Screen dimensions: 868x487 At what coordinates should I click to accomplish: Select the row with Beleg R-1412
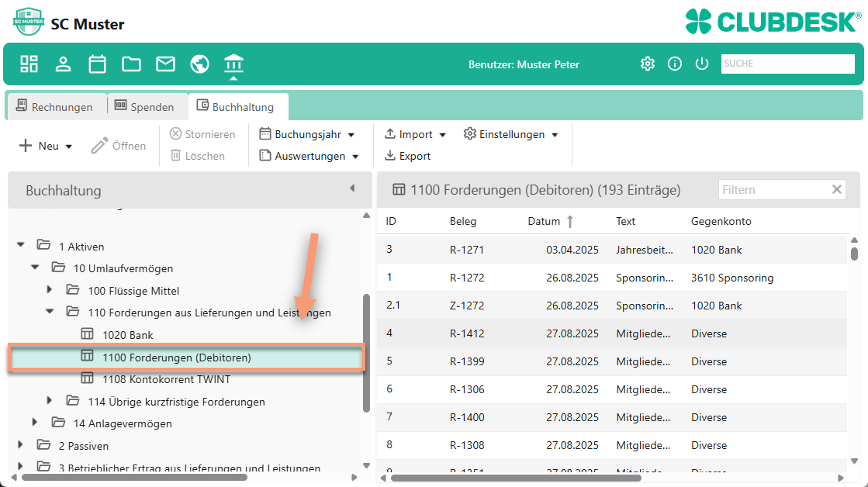point(612,333)
